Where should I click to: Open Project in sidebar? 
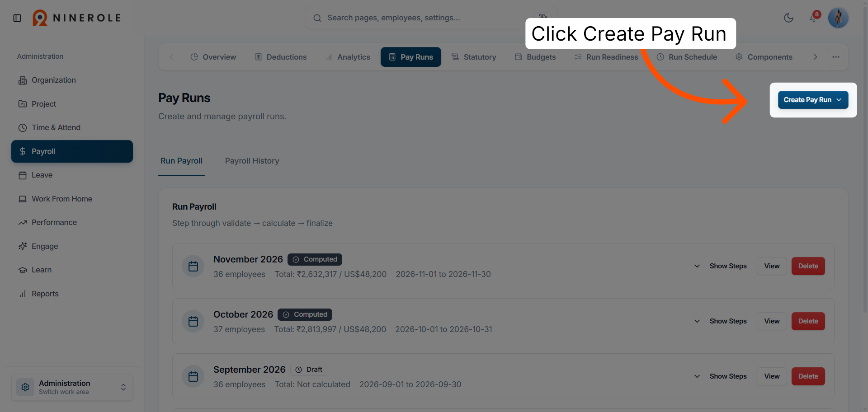(x=72, y=104)
